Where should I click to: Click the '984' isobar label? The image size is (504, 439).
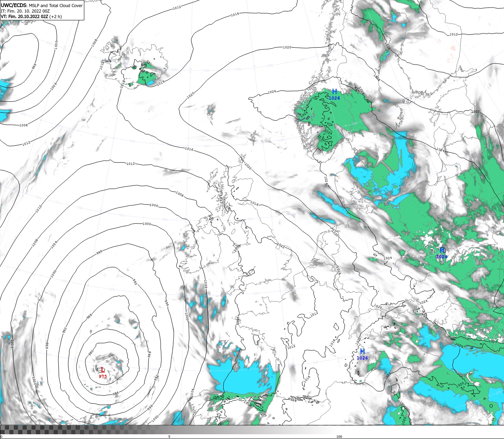click(x=115, y=393)
